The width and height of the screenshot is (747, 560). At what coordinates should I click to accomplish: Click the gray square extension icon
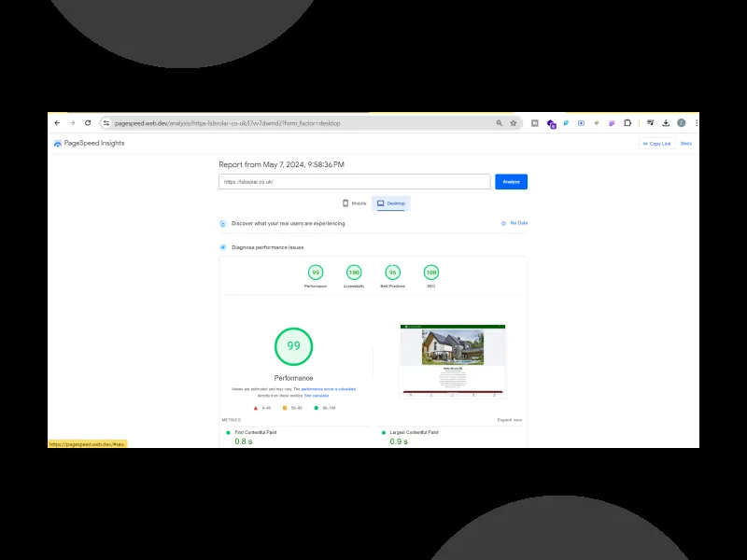click(535, 123)
